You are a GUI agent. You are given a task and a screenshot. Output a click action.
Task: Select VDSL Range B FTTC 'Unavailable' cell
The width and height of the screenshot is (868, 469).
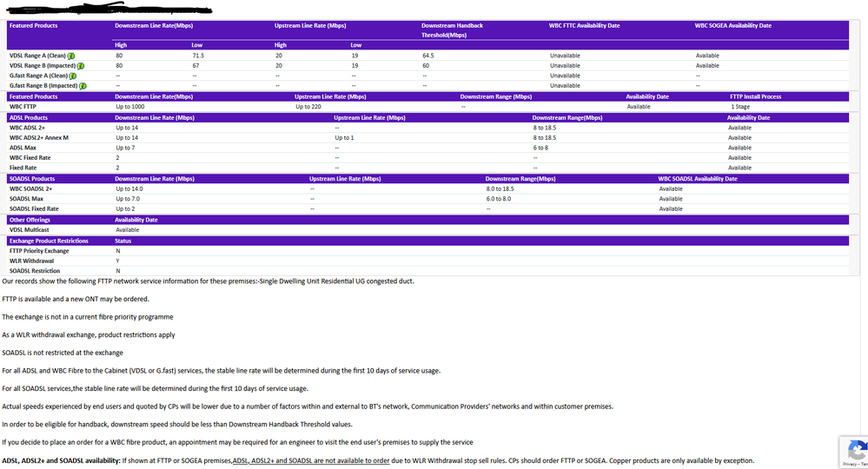(565, 66)
